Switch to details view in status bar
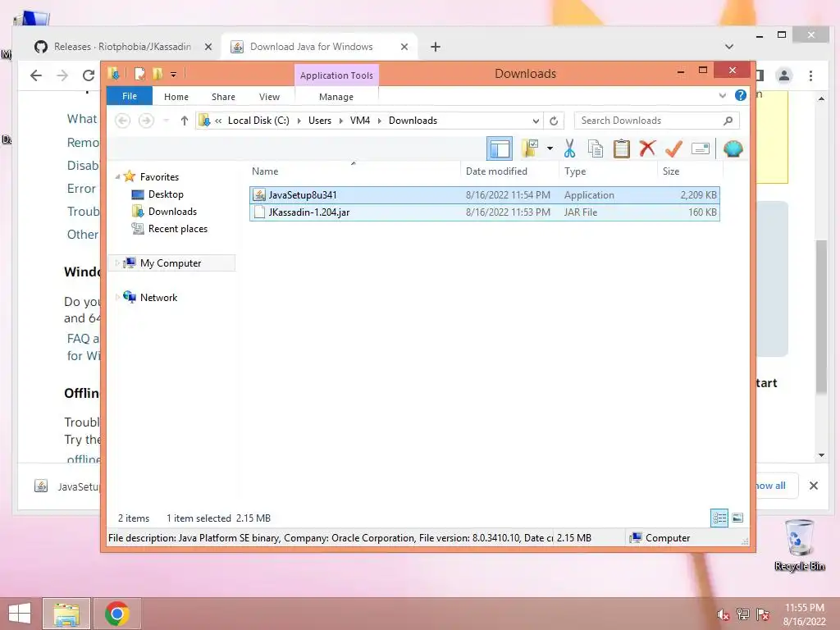The width and height of the screenshot is (840, 630). 719,517
